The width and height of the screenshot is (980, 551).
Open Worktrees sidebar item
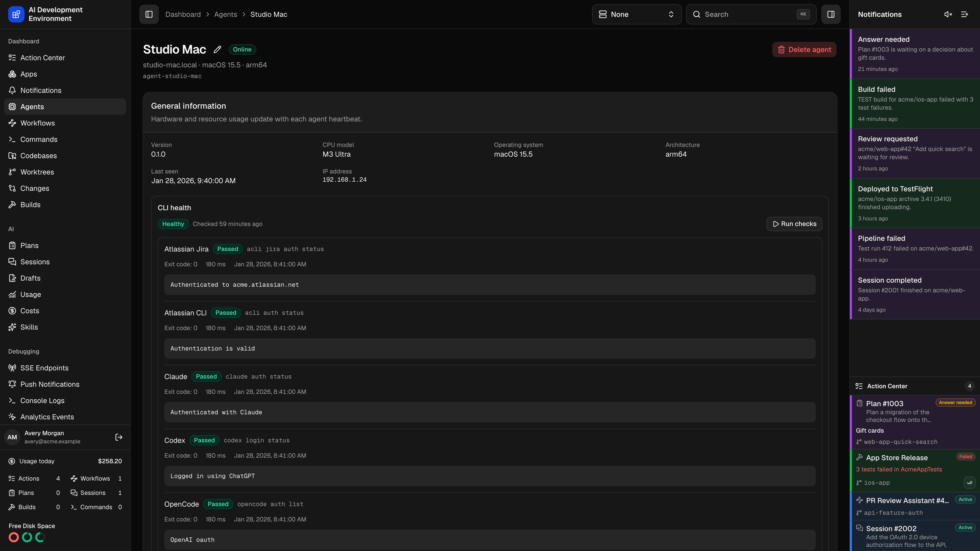(x=65, y=172)
